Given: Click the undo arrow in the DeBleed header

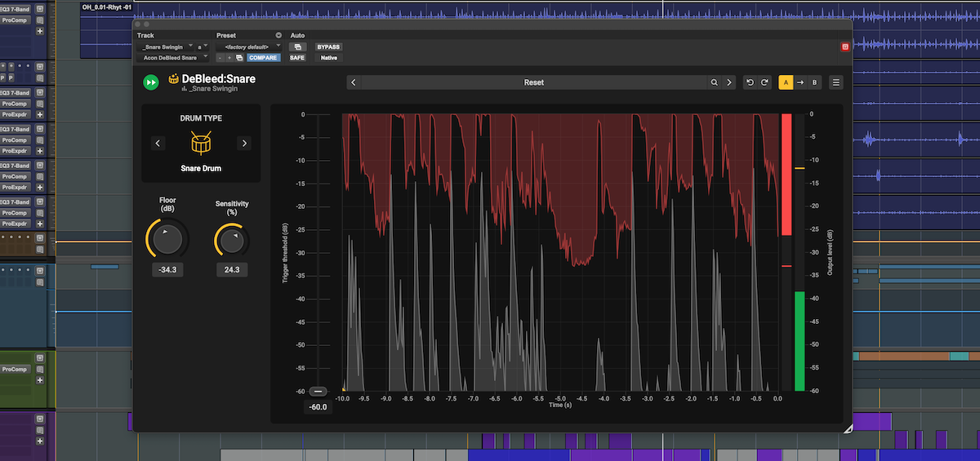Looking at the screenshot, I should click(x=750, y=82).
